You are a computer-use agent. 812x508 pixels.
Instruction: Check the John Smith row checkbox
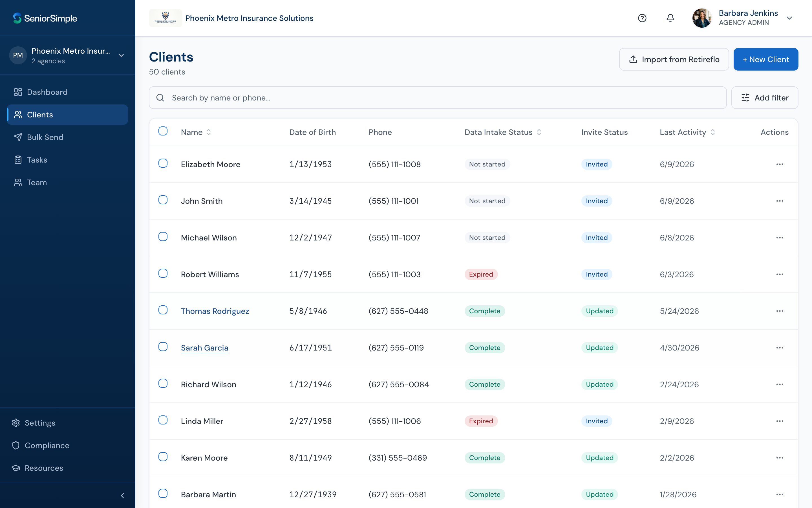[x=163, y=200]
